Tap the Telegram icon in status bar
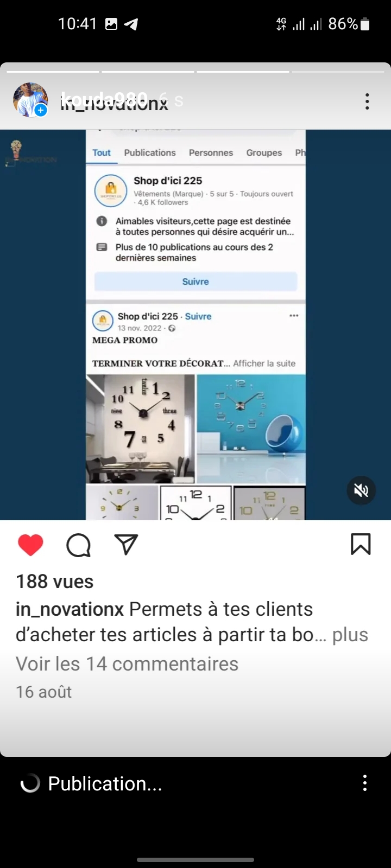 [131, 24]
